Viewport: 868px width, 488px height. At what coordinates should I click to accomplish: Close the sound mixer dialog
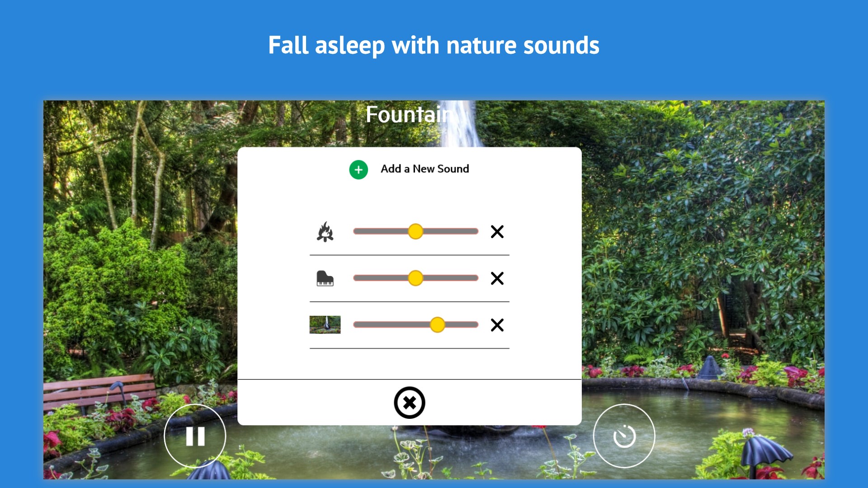tap(410, 403)
